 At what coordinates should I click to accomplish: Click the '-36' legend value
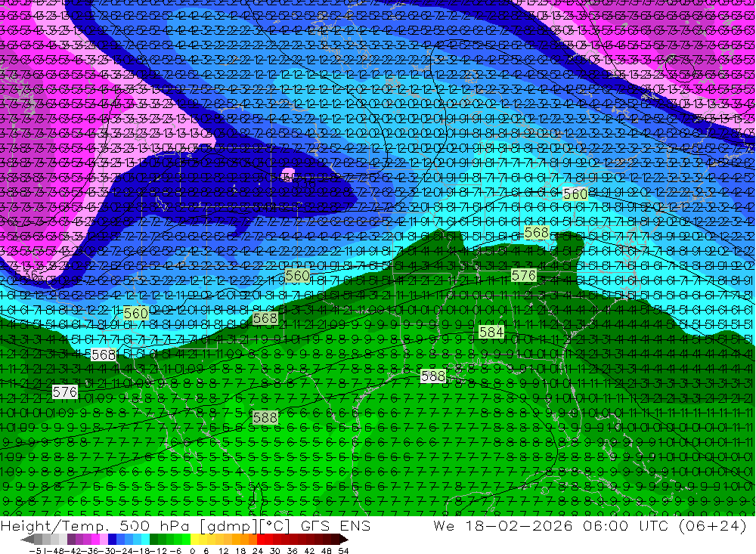point(90,551)
